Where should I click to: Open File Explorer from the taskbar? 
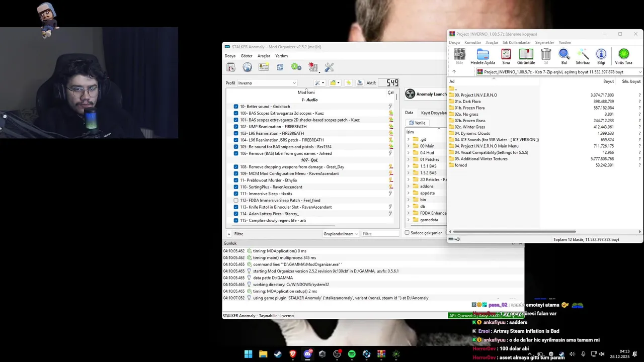coord(263,354)
